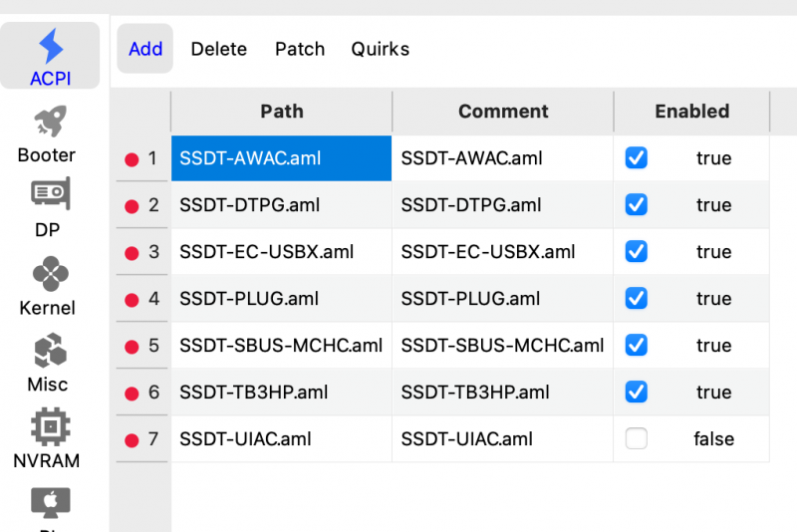The width and height of the screenshot is (797, 532).
Task: Toggle the SSDT-TB3HP.aml enabled checkbox
Action: (x=636, y=392)
